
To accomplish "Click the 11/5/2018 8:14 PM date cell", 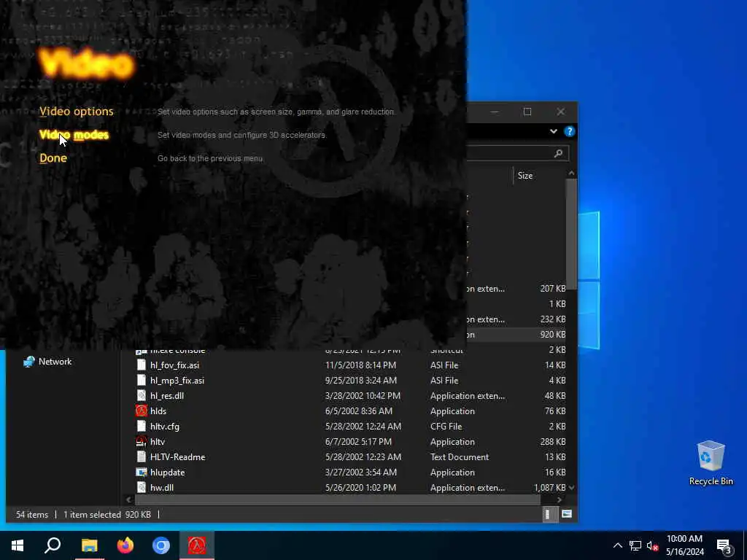I will click(360, 365).
